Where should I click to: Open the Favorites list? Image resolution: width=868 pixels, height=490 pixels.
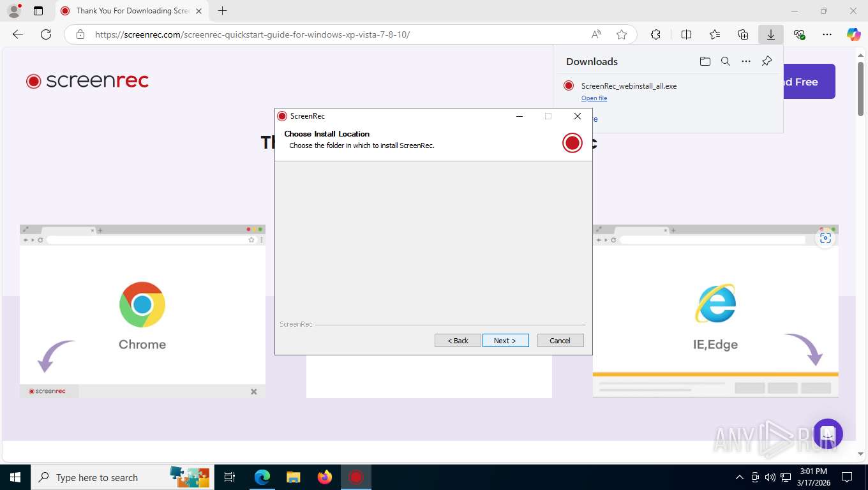tap(715, 34)
